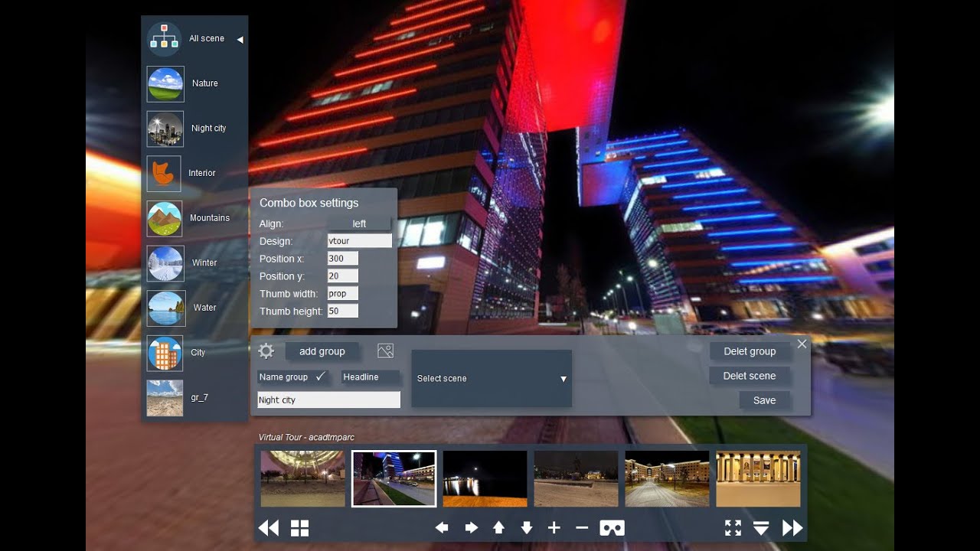Enable VR headset mode
The width and height of the screenshot is (980, 551).
coord(612,528)
